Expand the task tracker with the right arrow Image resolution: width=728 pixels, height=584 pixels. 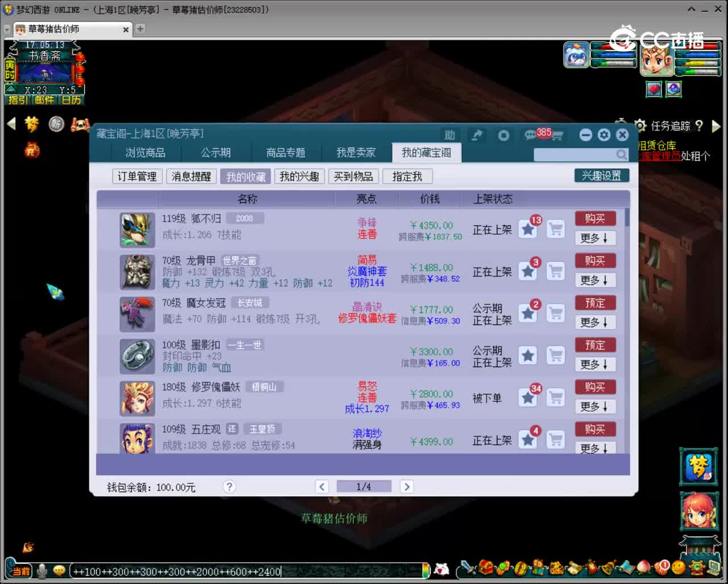716,125
